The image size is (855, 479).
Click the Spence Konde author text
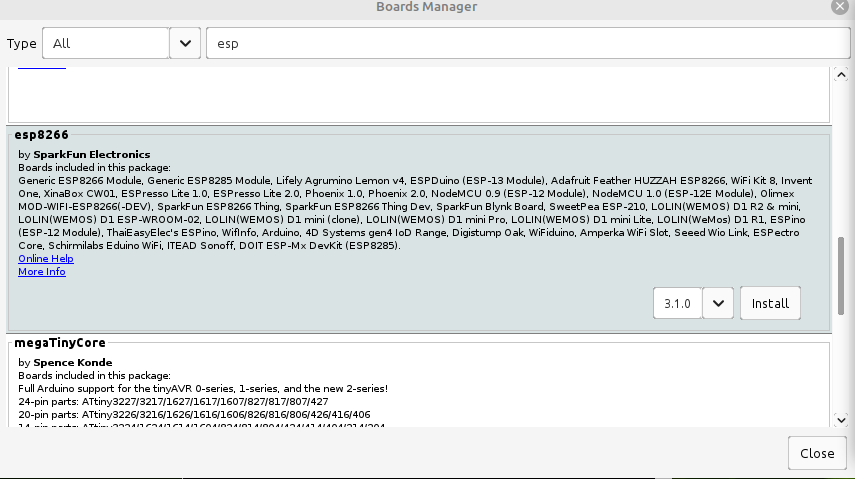(73, 362)
